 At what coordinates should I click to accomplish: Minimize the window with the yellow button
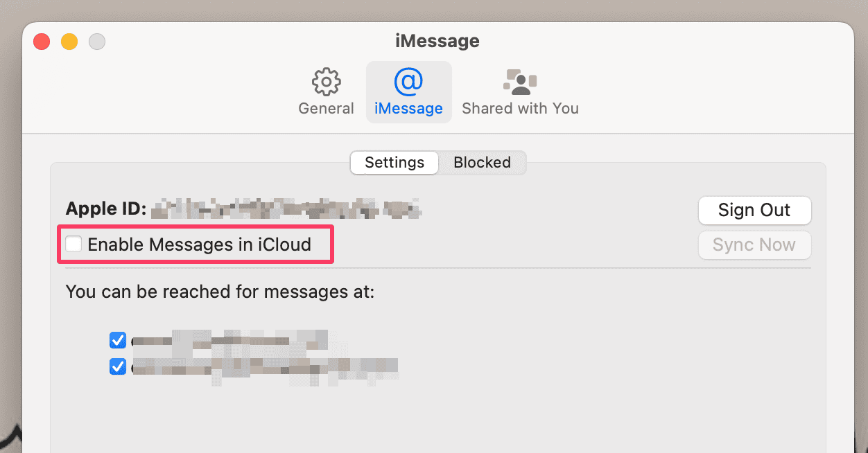coord(69,42)
